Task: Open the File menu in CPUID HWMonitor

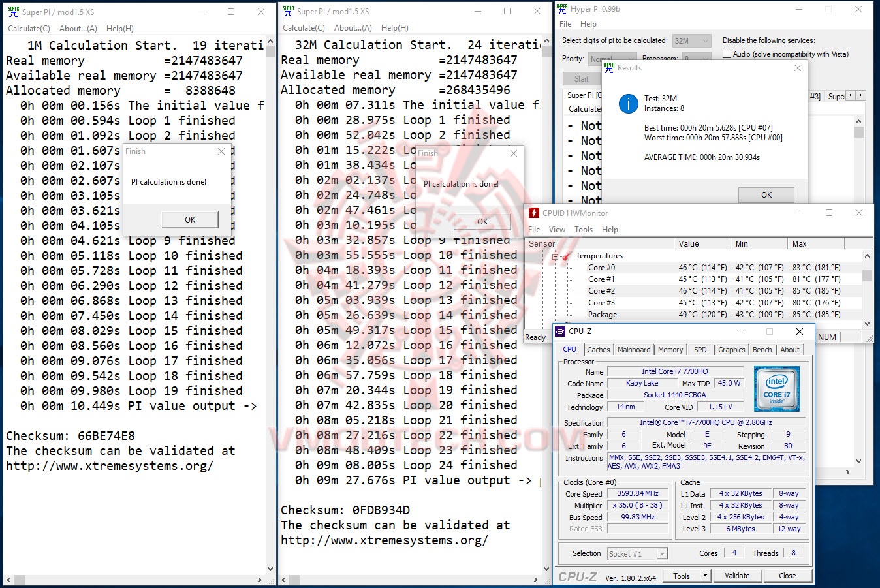Action: (x=534, y=230)
